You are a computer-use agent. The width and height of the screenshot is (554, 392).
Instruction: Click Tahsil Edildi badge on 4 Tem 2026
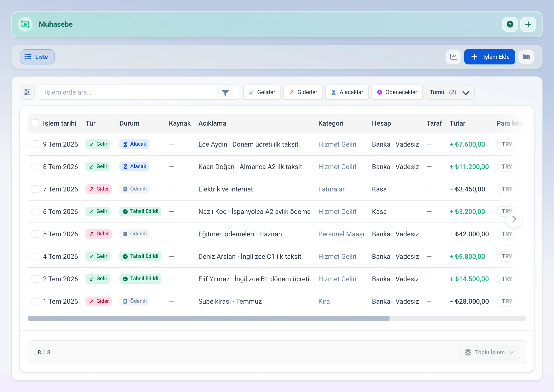(140, 256)
